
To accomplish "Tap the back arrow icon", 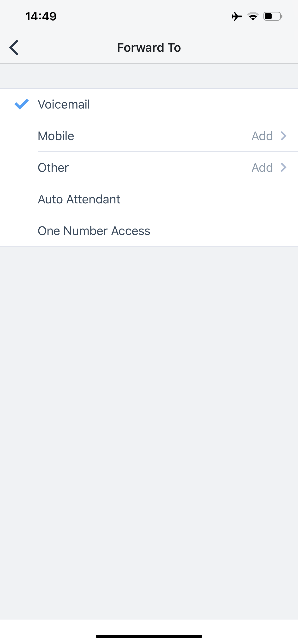I will tap(14, 47).
